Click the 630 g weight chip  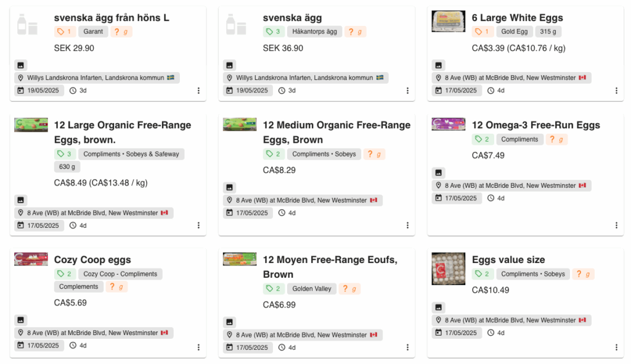67,167
